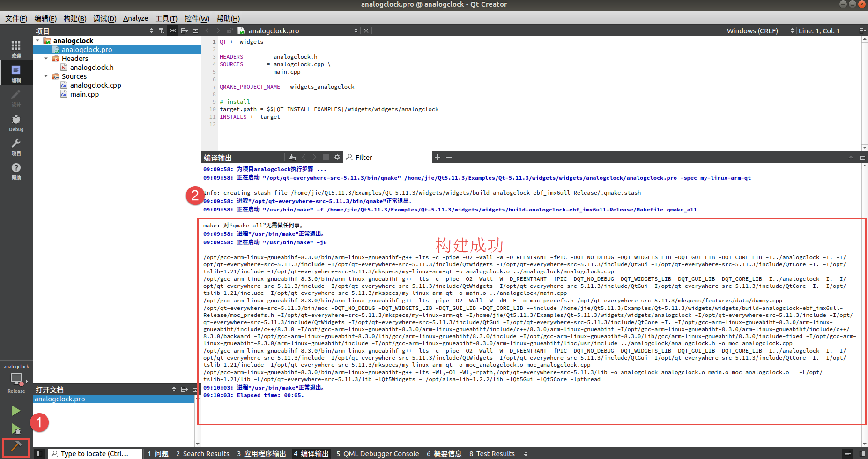
Task: Click Line: 1, Col: 1 indicator
Action: coord(819,30)
